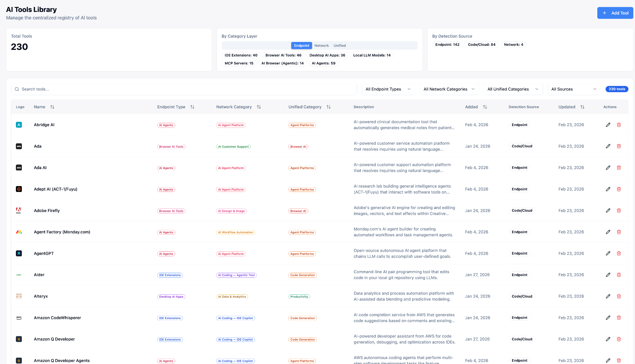
Task: Delete the Ada AI tool
Action: tap(619, 168)
